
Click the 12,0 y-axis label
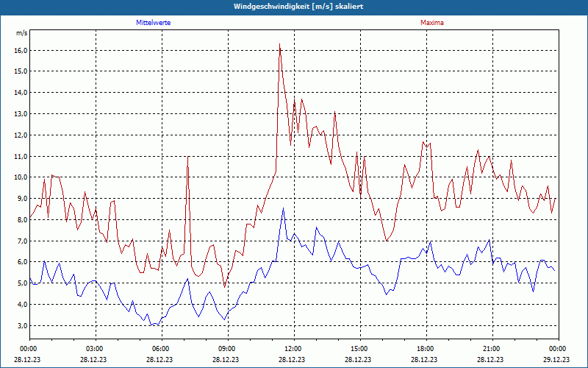[x=21, y=135]
